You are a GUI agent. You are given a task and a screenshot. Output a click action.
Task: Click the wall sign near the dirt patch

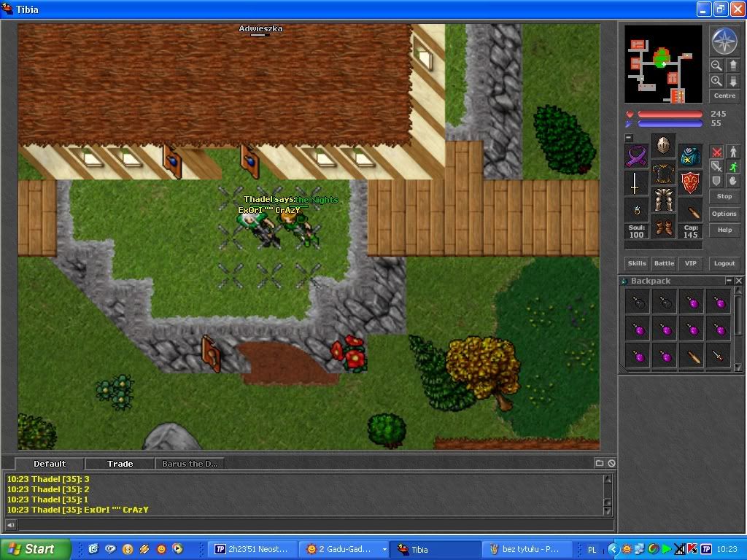coord(210,352)
